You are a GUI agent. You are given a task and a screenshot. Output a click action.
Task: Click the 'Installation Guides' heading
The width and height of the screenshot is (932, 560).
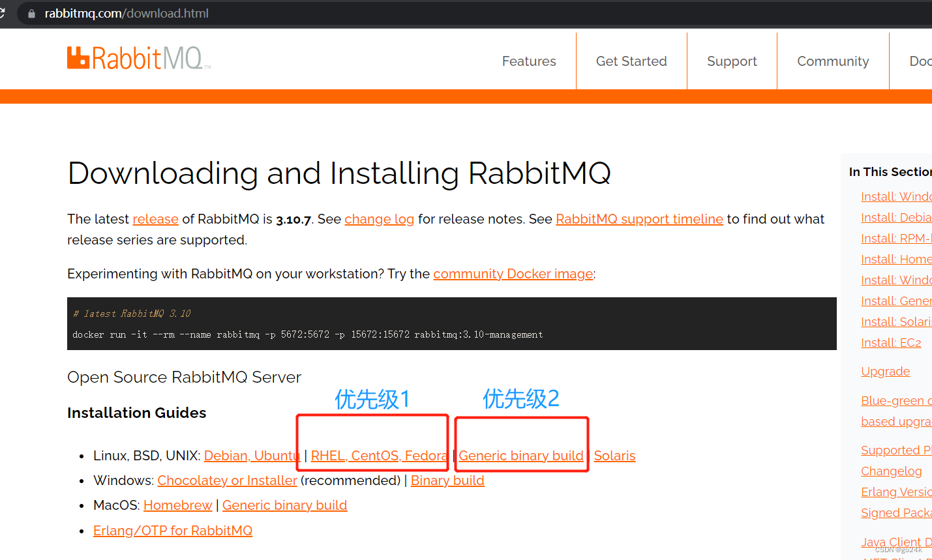tap(136, 413)
